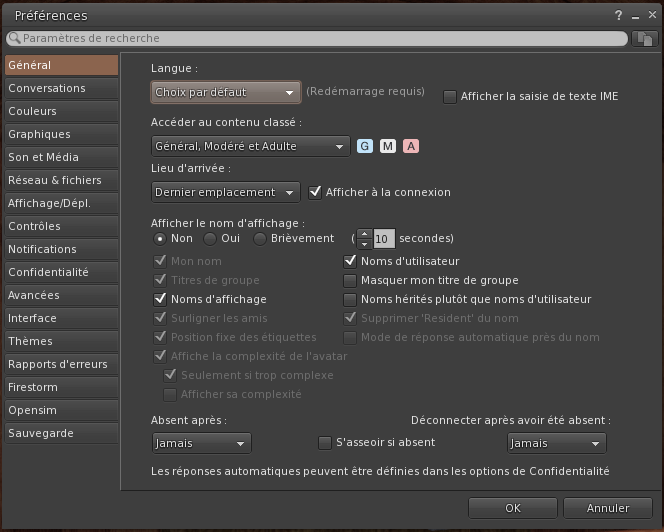
Task: Enable Afficher la saisie de texte IME
Action: (450, 97)
